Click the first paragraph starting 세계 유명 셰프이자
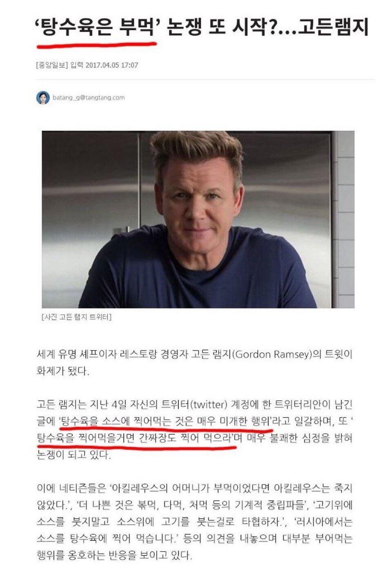The height and width of the screenshot is (580, 392). [195, 363]
